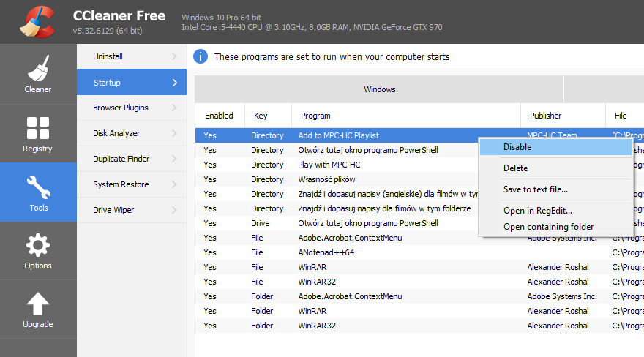Select File WinRAR row

point(420,267)
